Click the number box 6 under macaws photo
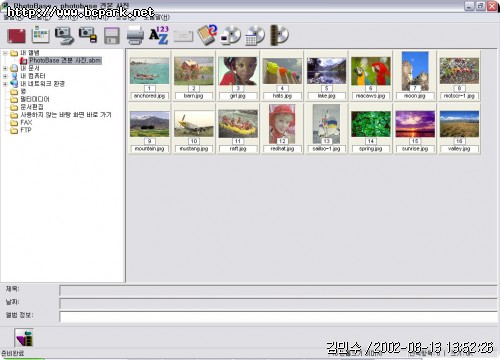This screenshot has height=360, width=500. [371, 88]
